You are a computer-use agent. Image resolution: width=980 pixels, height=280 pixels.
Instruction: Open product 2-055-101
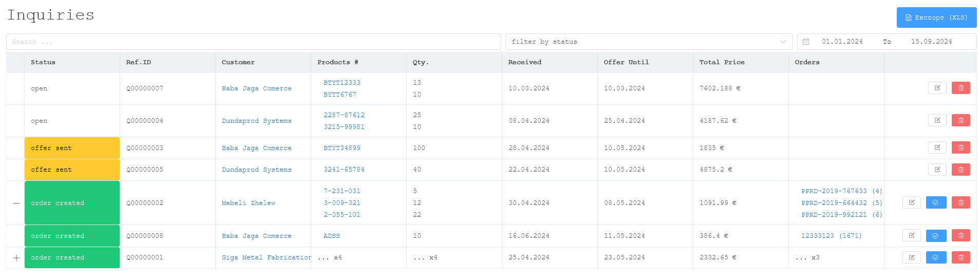(x=342, y=215)
